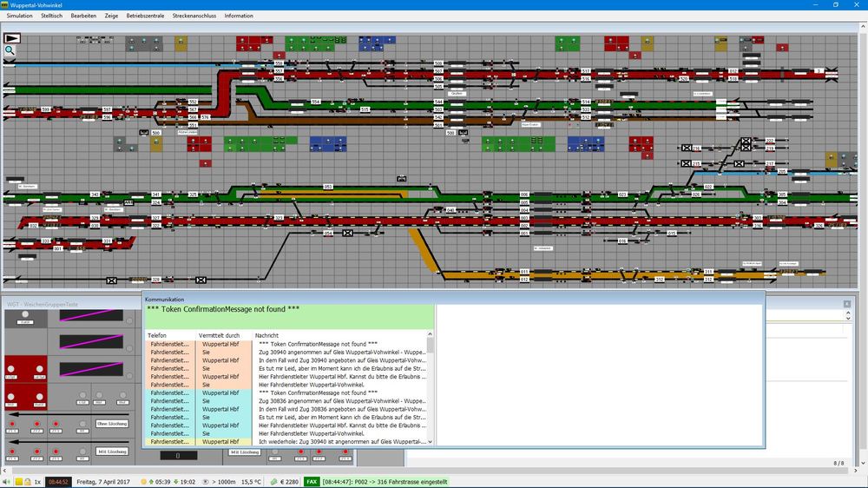Toggle third switch group indicator with magenta line

tap(91, 369)
